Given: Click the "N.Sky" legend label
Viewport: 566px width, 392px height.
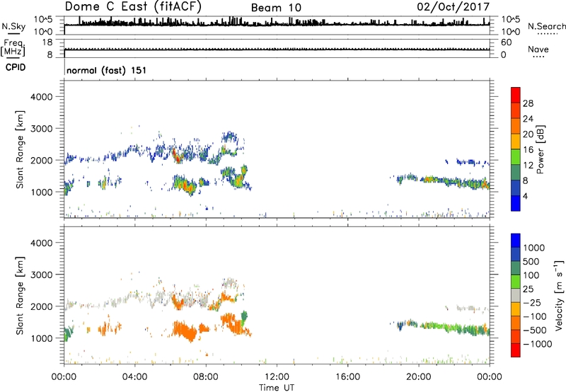Looking at the screenshot, I should [x=13, y=26].
